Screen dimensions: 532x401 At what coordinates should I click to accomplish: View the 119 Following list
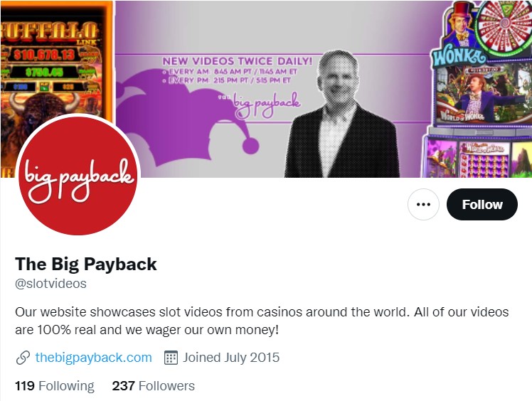click(x=55, y=386)
